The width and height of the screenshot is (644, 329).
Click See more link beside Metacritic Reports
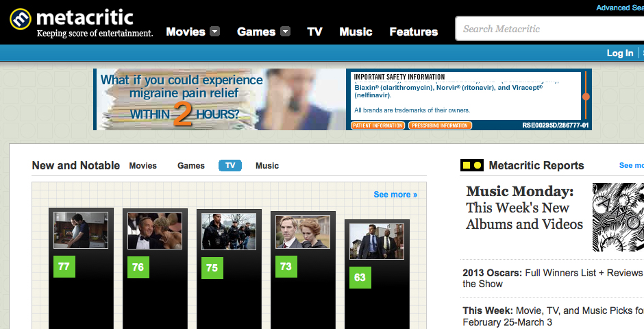[631, 165]
